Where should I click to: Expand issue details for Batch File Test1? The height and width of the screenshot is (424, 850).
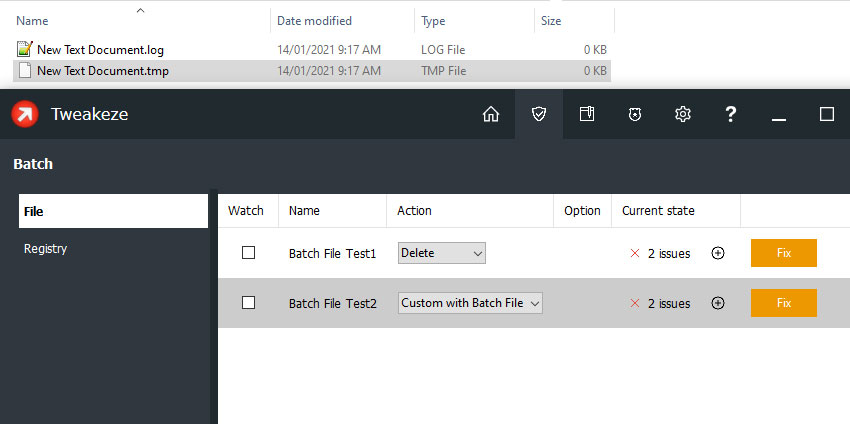(718, 253)
